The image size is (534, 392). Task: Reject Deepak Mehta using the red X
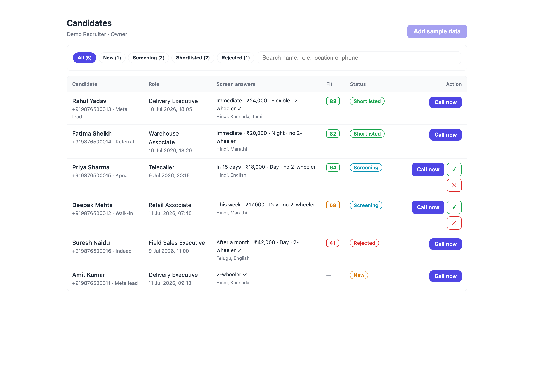point(454,223)
